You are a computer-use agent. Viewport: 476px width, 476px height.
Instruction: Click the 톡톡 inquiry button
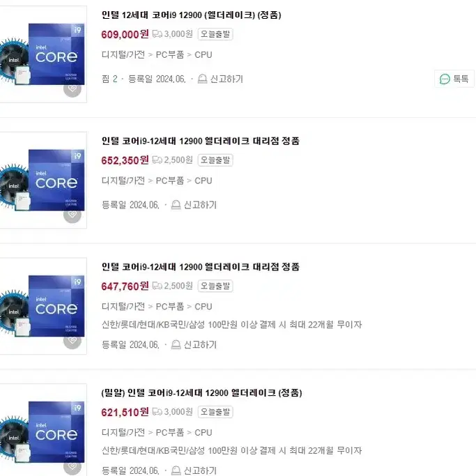tap(454, 79)
